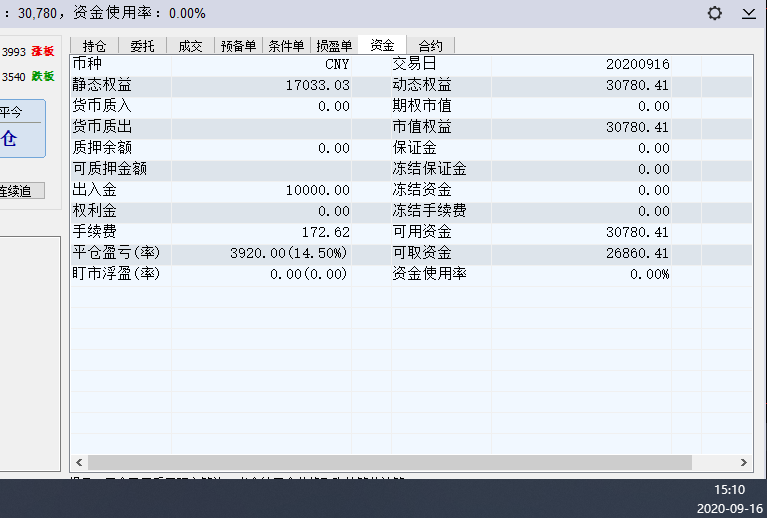The width and height of the screenshot is (767, 518).
Task: Select the 市值权益 label
Action: [422, 127]
